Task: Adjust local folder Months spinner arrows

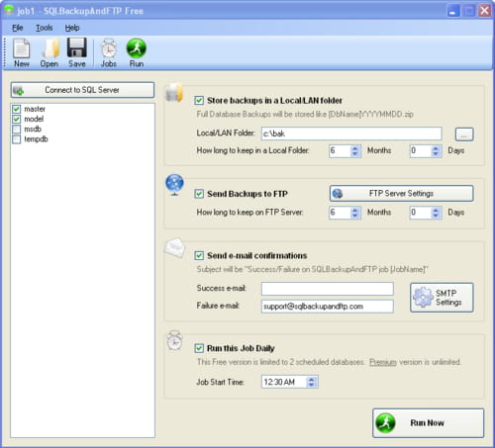Action: click(x=355, y=151)
